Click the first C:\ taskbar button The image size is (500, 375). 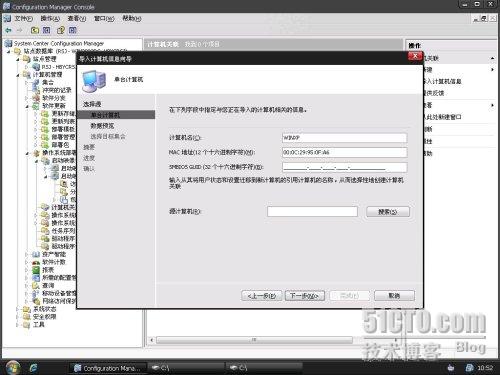(x=186, y=368)
